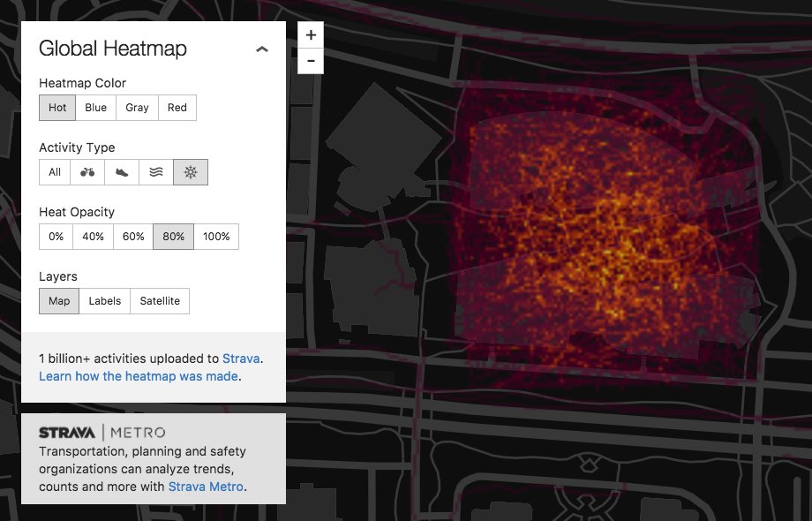Set heatmap color to Blue

click(x=96, y=108)
